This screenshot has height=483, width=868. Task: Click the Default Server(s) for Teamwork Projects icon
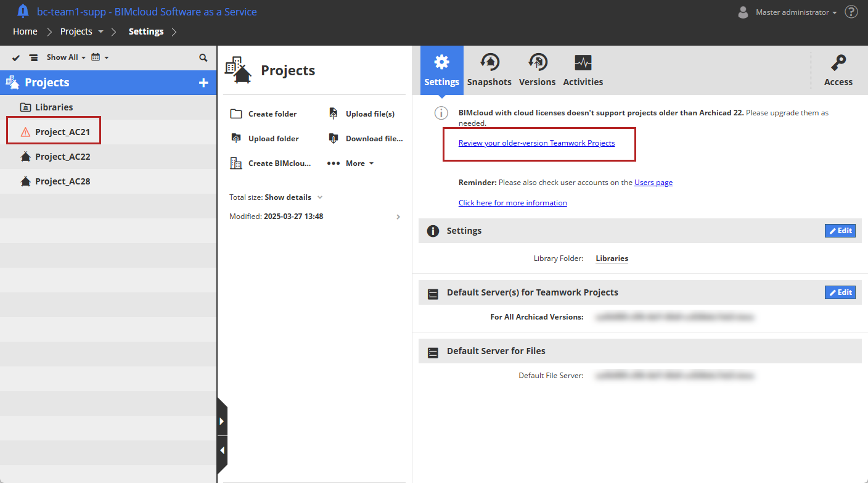point(433,293)
